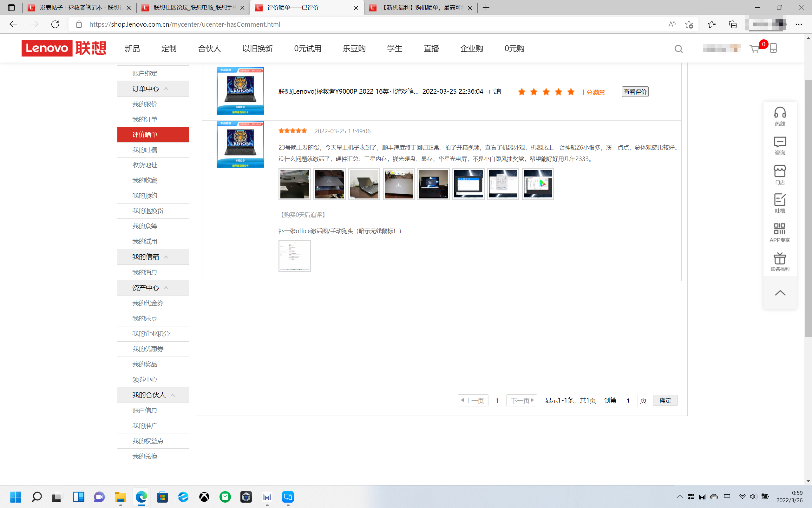
Task: Click the back-to-top arrow icon
Action: coord(780,293)
